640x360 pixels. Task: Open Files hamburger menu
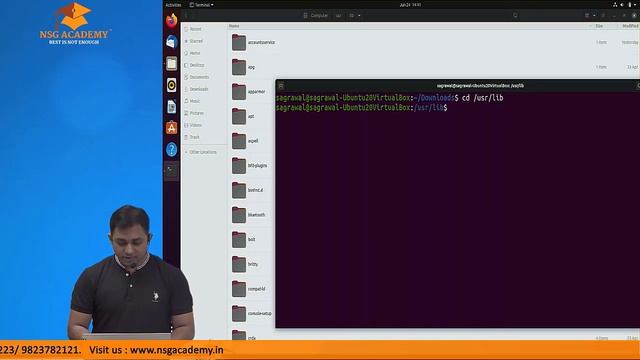pyautogui.click(x=603, y=16)
